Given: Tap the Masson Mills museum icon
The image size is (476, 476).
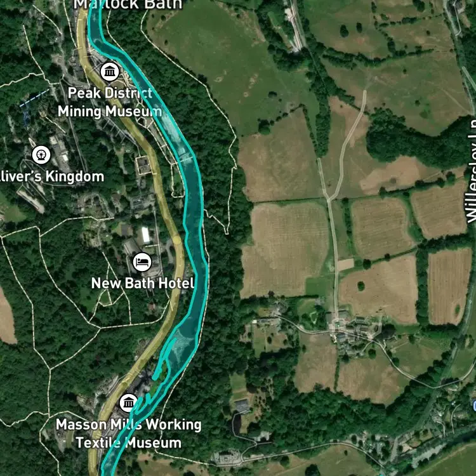Looking at the screenshot, I should pos(129,403).
